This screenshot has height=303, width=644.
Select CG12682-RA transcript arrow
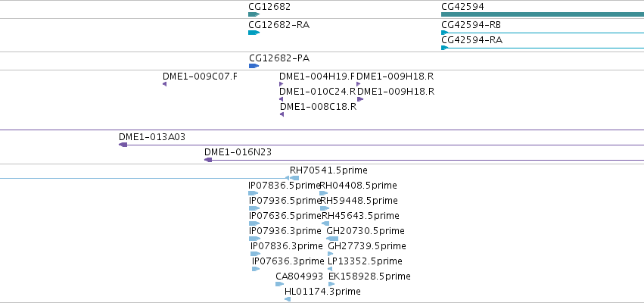tap(254, 33)
